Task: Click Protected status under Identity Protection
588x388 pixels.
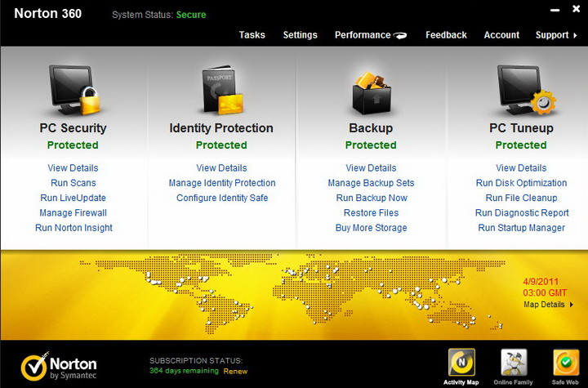Action: (x=221, y=145)
